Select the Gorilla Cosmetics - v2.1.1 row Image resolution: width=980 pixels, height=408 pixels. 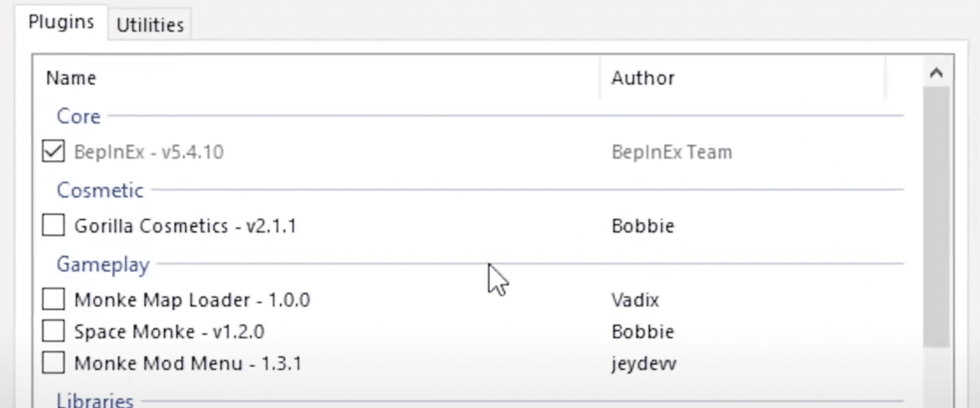click(x=185, y=226)
